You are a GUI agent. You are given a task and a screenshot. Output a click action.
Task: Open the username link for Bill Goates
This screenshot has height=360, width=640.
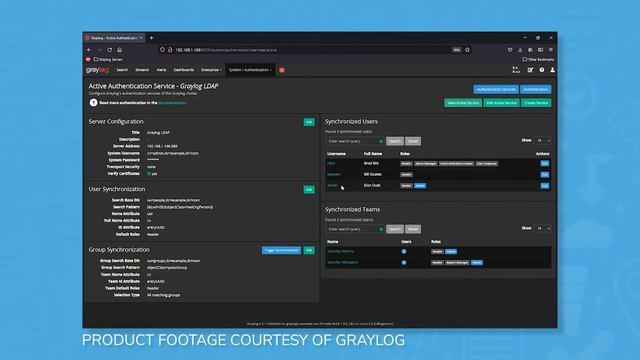click(x=334, y=174)
